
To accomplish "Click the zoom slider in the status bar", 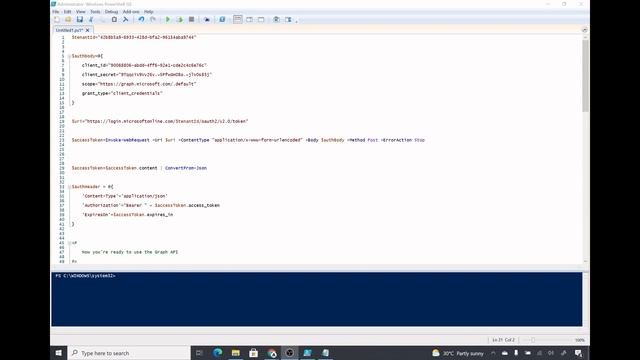I will 533,340.
